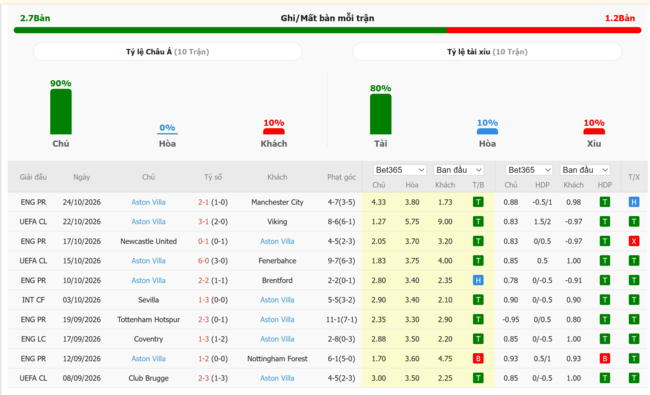Select the Tỷ lệ Châu Á (10 Trận) tab
Image resolution: width=650 pixels, height=395 pixels.
[x=167, y=52]
